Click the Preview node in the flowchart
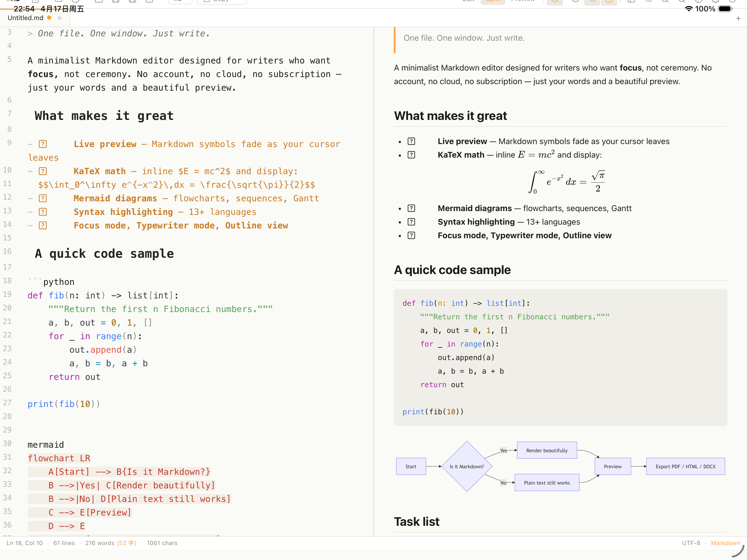The width and height of the screenshot is (747, 560). 613,466
